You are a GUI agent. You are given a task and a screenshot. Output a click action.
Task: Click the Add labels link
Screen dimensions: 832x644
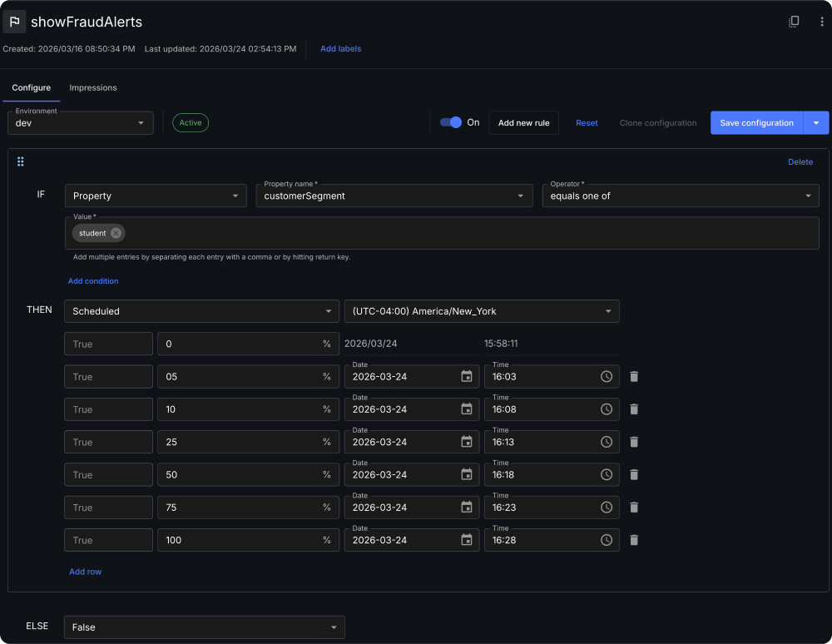(x=340, y=49)
